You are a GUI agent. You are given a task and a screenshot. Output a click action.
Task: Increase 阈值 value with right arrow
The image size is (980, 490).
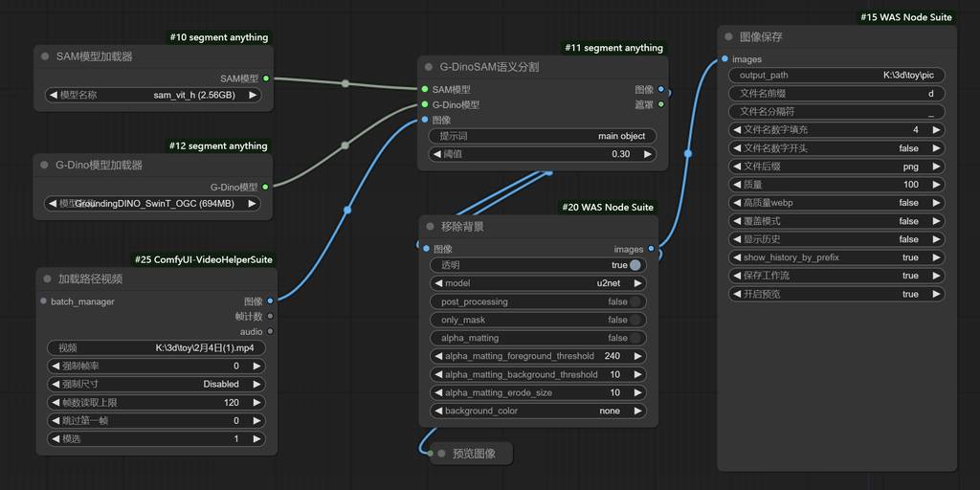648,154
